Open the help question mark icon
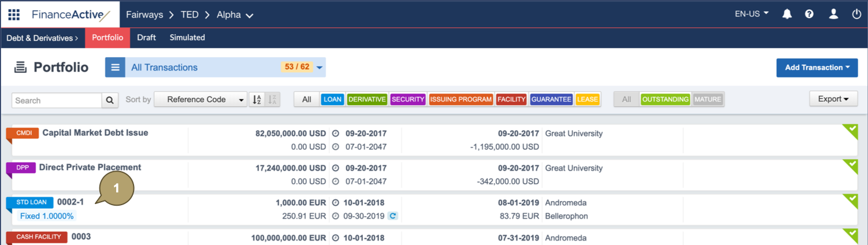Screen dimensions: 868x245 click(809, 14)
